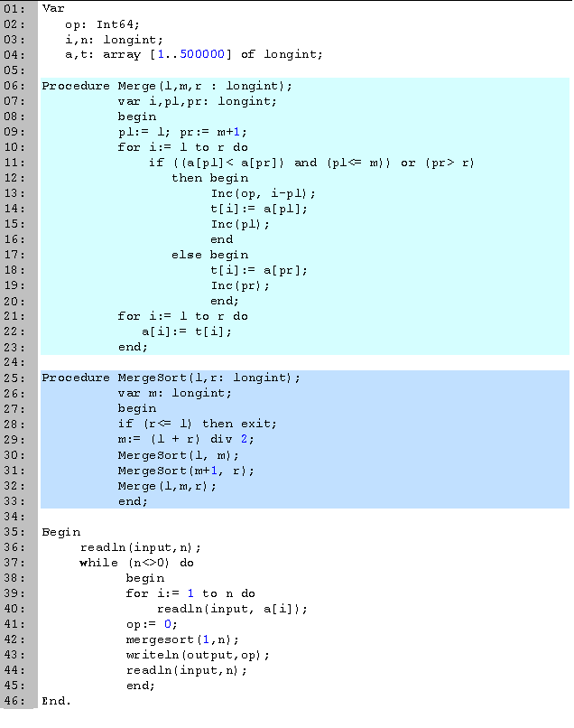Click line number 35 in gutter
This screenshot has height=728, width=574.
pos(15,531)
